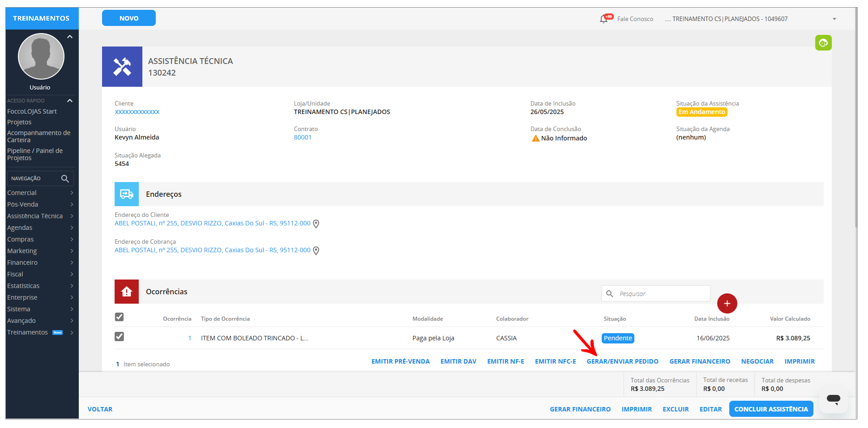Click GERAR/ENVIAR PEDIDO

622,361
